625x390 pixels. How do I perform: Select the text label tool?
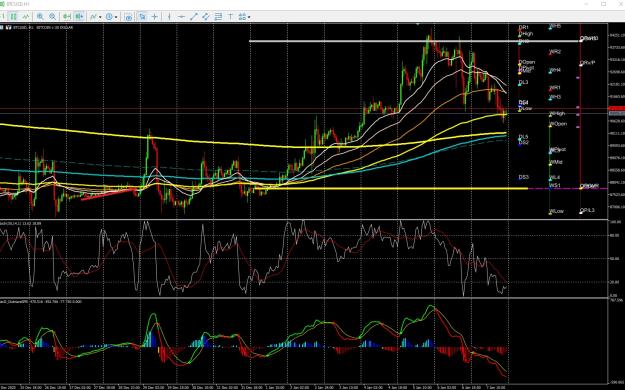[230, 17]
